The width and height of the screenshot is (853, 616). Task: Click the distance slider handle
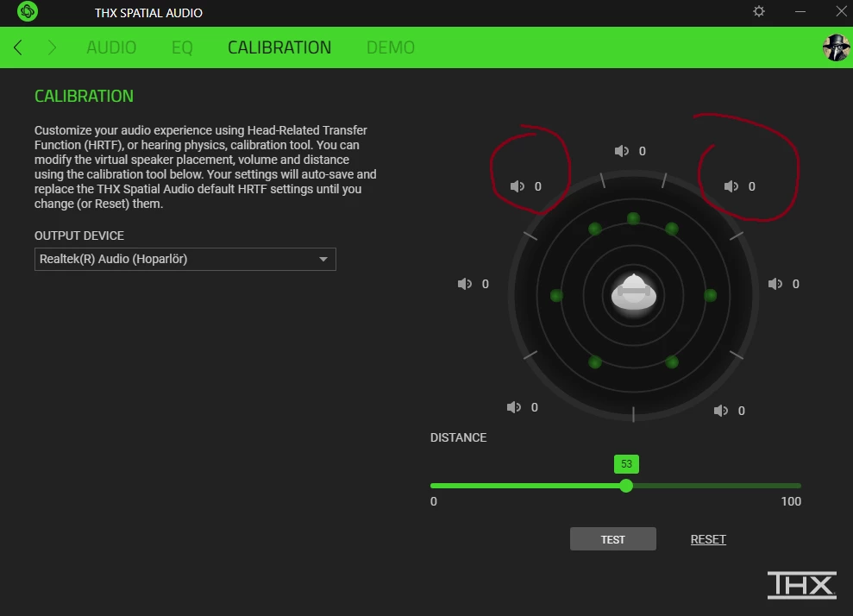coord(626,486)
